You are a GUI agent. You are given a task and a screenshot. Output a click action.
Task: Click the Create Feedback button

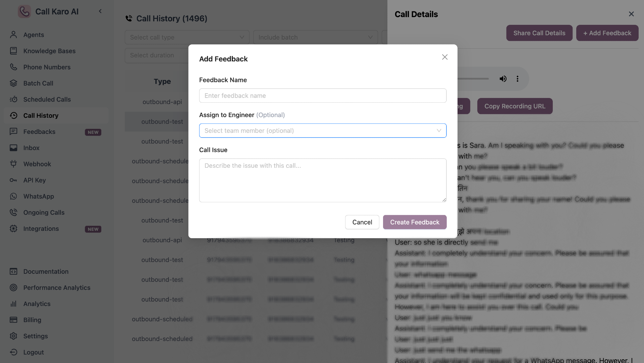coord(415,222)
